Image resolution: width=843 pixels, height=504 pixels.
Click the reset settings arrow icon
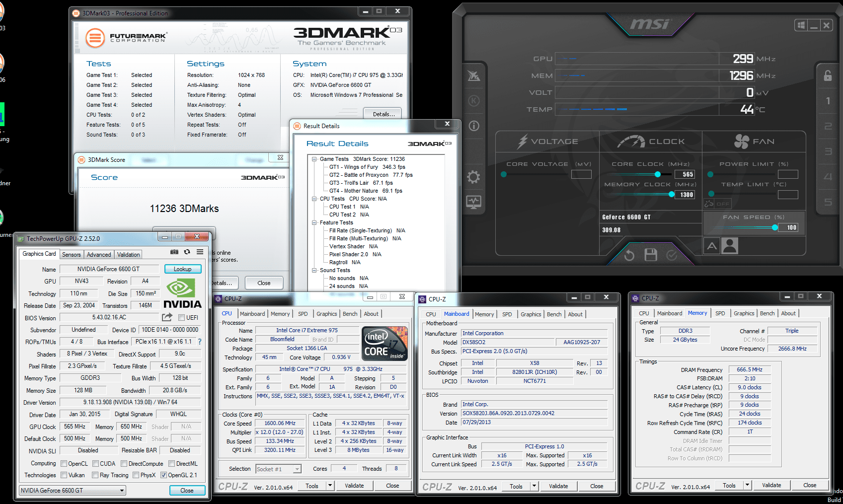click(629, 255)
